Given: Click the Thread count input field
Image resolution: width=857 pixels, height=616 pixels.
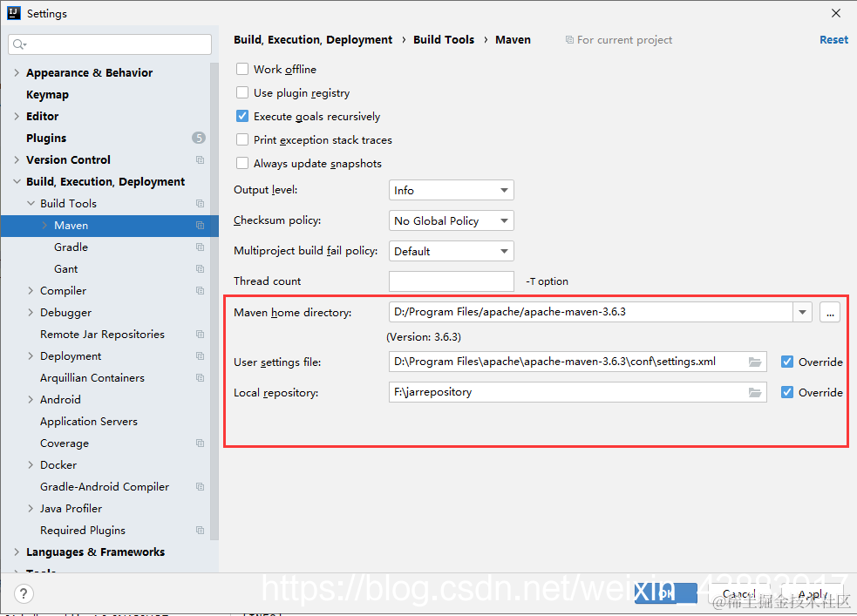Looking at the screenshot, I should (x=452, y=281).
